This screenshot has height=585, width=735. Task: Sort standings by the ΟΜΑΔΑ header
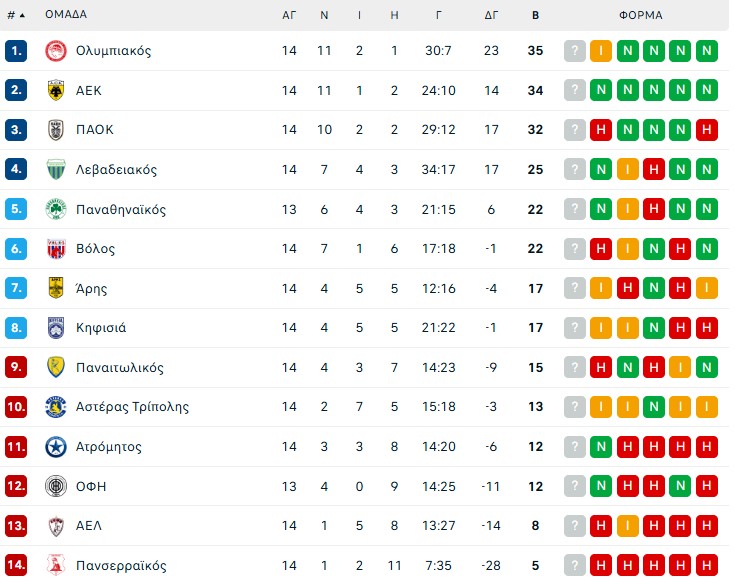[x=66, y=15]
